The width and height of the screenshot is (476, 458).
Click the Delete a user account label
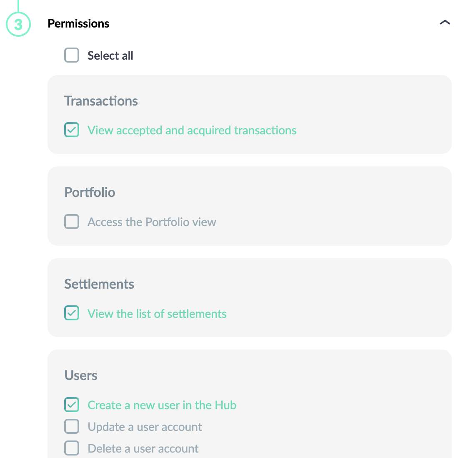(143, 448)
